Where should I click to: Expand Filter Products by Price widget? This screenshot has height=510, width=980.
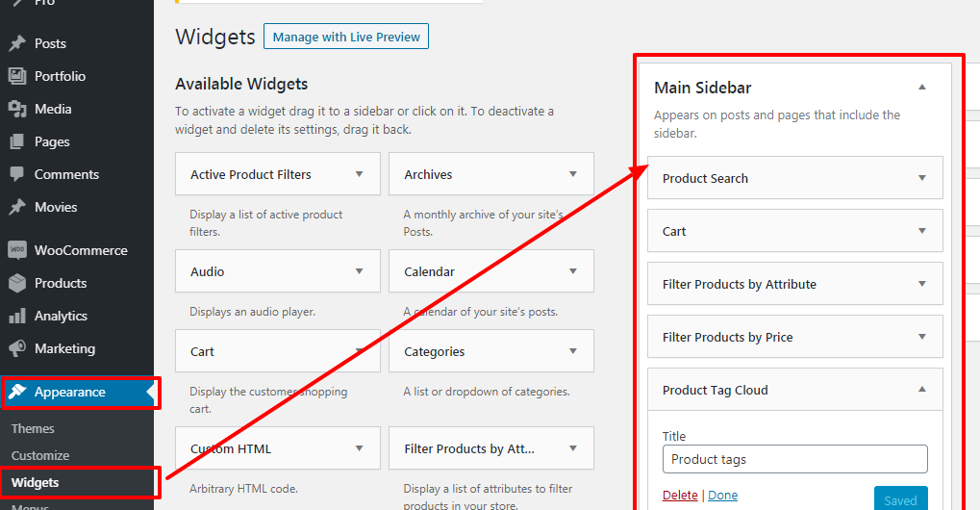pos(922,337)
